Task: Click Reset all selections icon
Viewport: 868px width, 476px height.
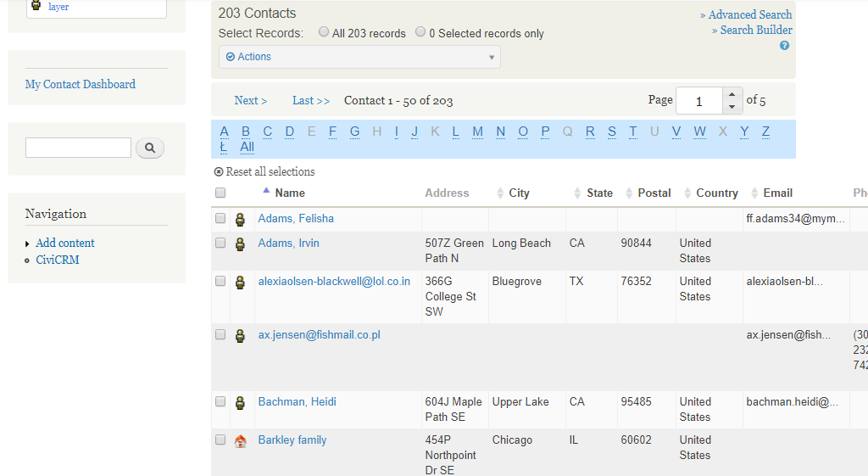Action: point(219,172)
